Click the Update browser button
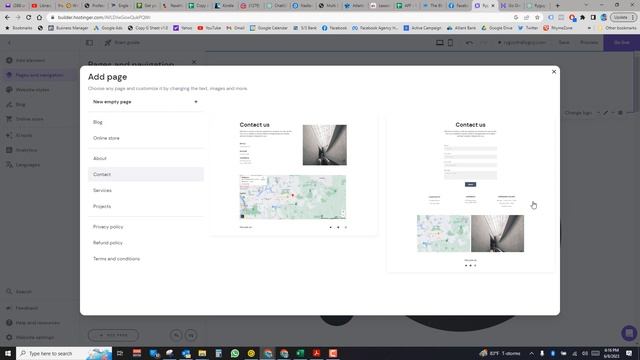Image resolution: width=640 pixels, height=360 pixels. 623,18
